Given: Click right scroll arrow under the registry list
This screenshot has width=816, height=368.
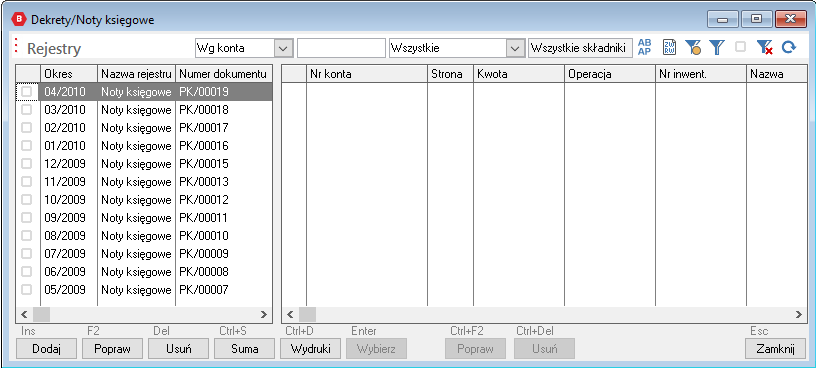Looking at the screenshot, I should tap(264, 314).
